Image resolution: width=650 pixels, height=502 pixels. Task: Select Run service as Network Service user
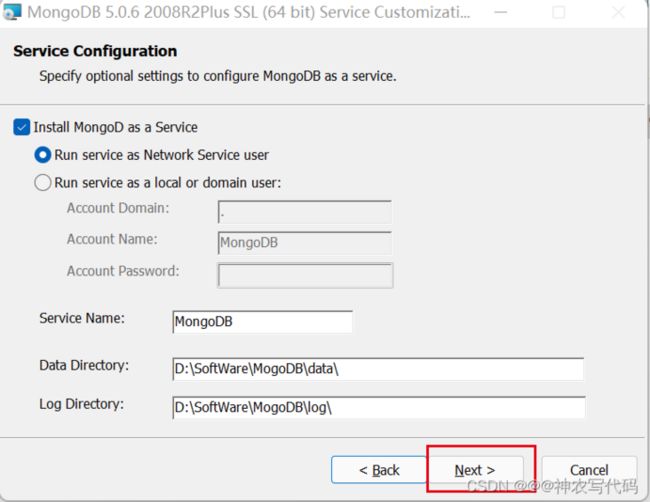tap(43, 155)
